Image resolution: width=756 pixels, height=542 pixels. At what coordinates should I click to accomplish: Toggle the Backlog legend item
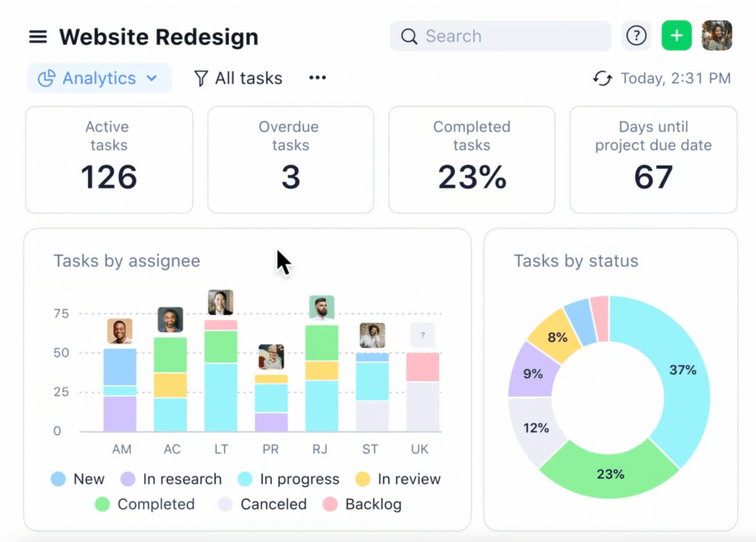(362, 504)
